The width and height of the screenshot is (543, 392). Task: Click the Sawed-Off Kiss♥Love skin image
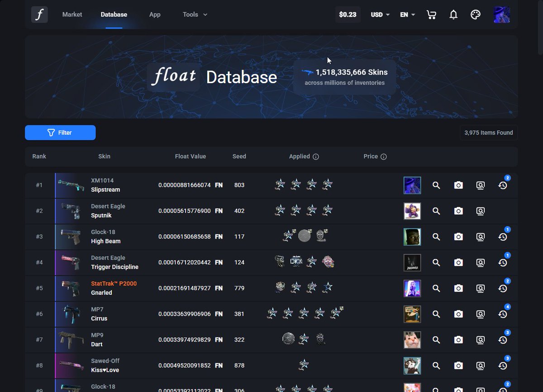point(71,366)
